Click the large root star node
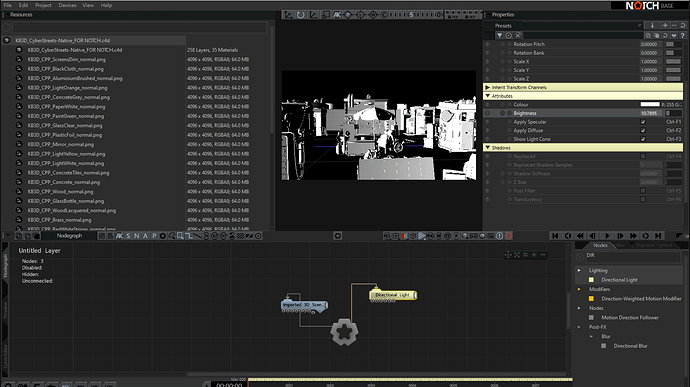The height and width of the screenshot is (387, 690). click(344, 332)
